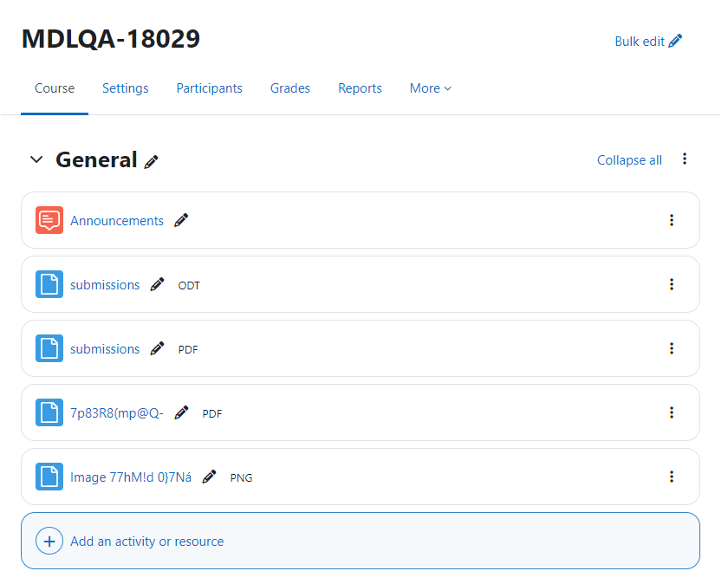The width and height of the screenshot is (728, 584).
Task: Click the Collapse all link
Action: pyautogui.click(x=629, y=160)
